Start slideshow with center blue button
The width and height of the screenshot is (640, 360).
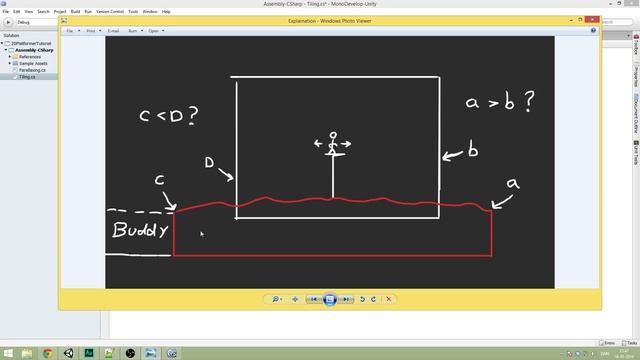pyautogui.click(x=330, y=299)
